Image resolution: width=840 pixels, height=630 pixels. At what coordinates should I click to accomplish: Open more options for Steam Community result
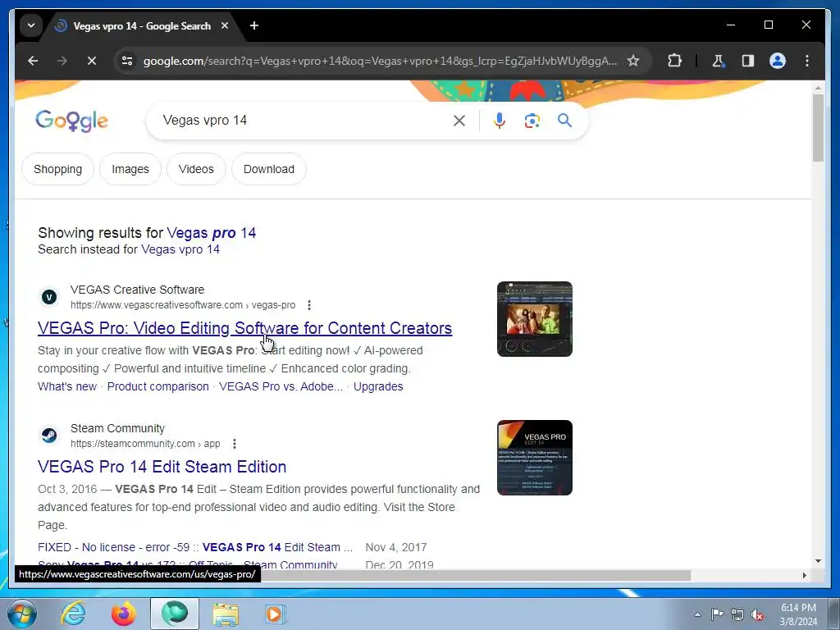pos(234,444)
